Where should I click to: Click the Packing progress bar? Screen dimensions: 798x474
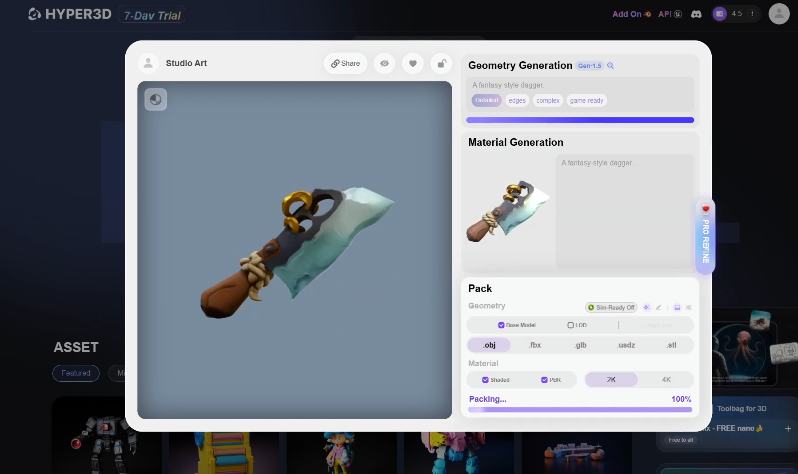click(x=580, y=409)
